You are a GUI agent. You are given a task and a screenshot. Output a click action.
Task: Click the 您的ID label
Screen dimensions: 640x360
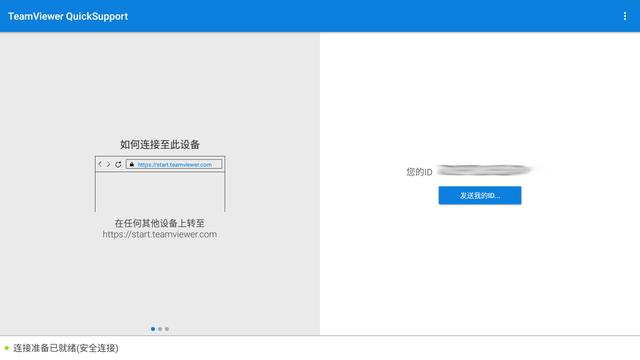[x=419, y=172]
